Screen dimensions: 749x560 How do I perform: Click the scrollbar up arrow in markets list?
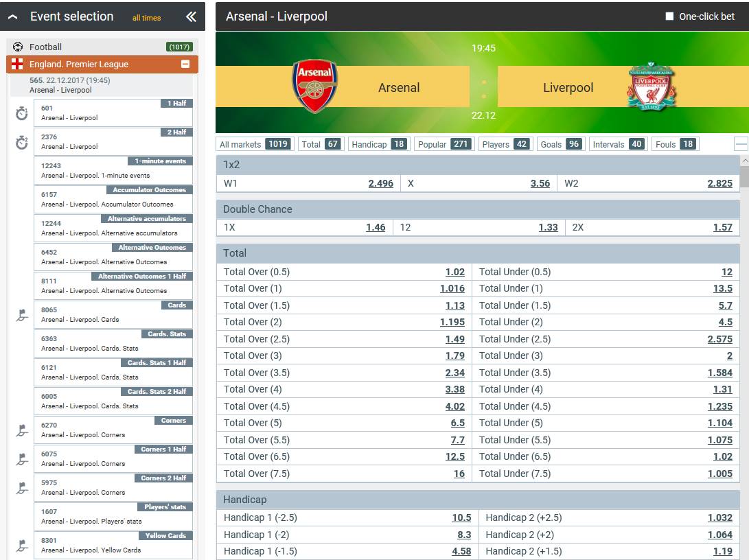(744, 161)
